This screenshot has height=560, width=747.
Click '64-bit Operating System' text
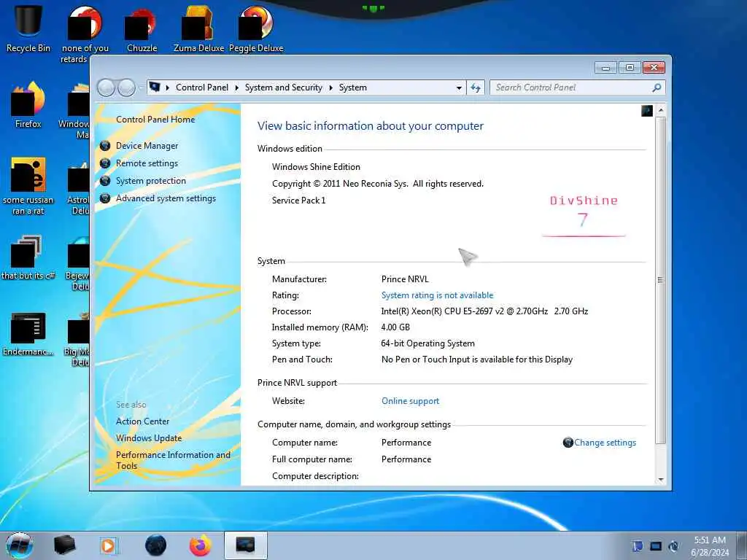427,343
